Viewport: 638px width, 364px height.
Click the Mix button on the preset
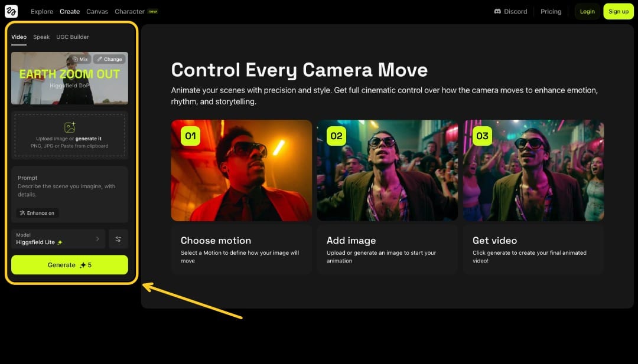click(x=80, y=59)
